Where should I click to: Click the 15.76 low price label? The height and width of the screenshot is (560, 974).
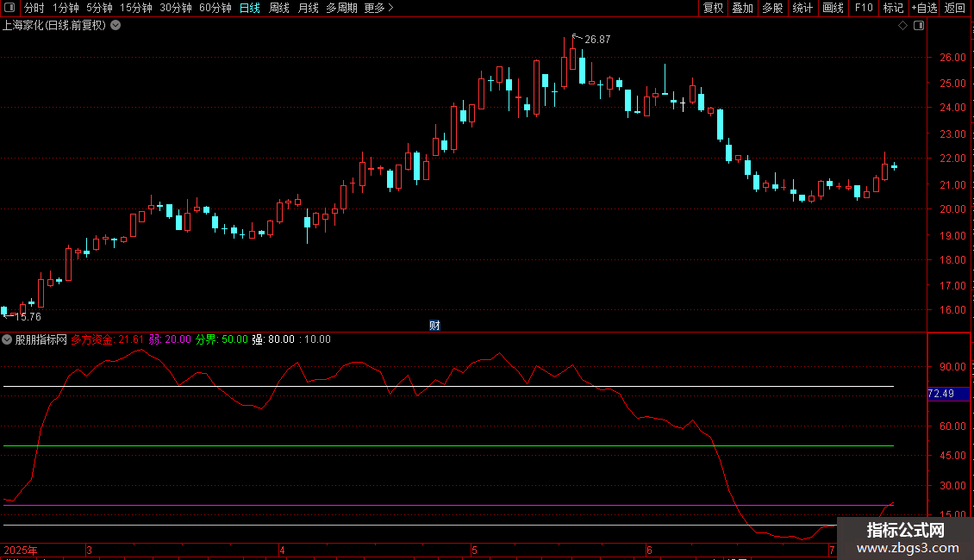tap(28, 317)
